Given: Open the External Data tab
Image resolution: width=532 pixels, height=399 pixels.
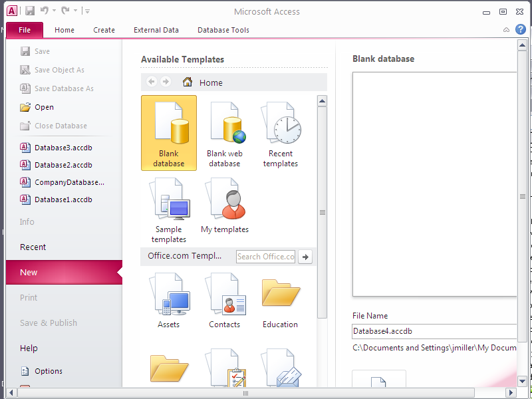Looking at the screenshot, I should pos(156,30).
